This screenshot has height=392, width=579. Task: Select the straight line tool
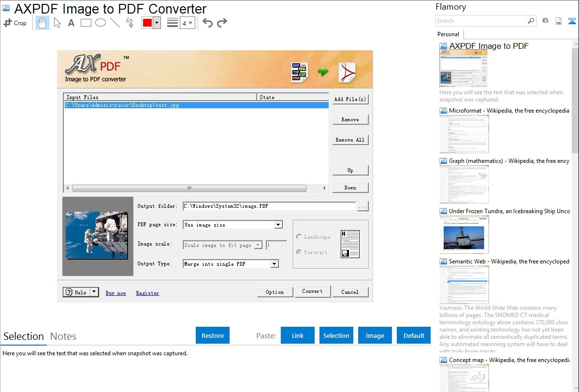point(115,23)
